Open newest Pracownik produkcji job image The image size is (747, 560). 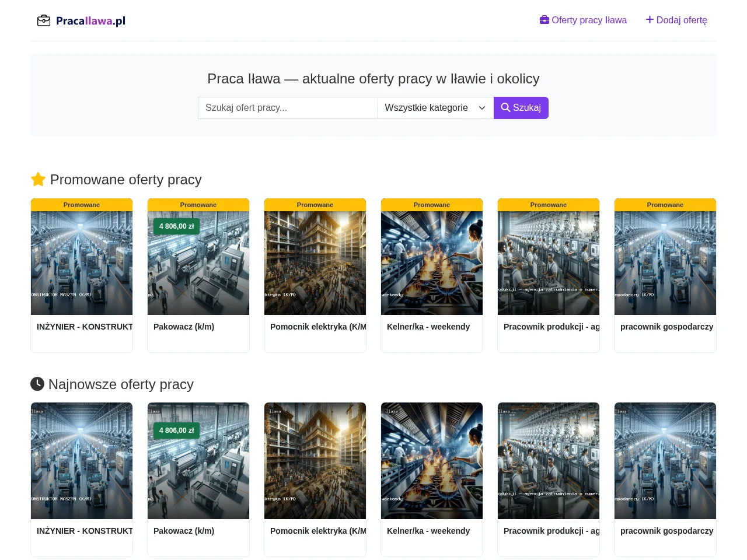(549, 461)
